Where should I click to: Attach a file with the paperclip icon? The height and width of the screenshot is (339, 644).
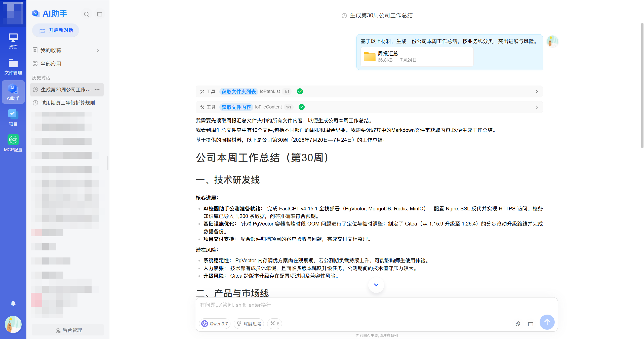518,324
